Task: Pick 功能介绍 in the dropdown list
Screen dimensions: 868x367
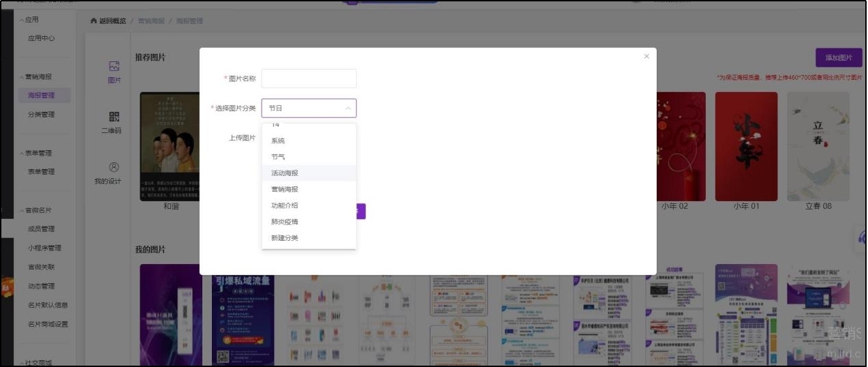Action: (x=285, y=205)
